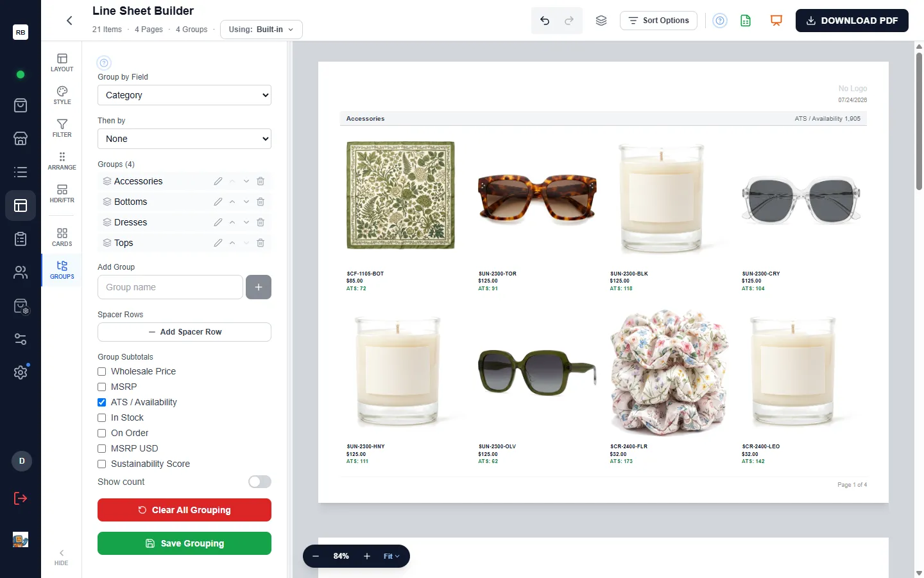Edit the Bottoms group with the pencil icon

[218, 202]
